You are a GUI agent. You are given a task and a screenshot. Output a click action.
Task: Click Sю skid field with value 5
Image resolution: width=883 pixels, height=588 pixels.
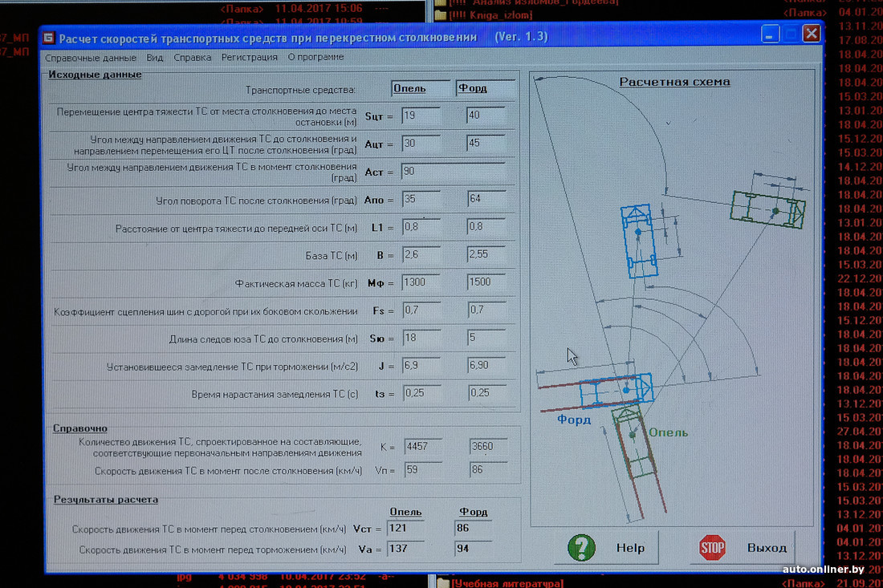(x=487, y=338)
